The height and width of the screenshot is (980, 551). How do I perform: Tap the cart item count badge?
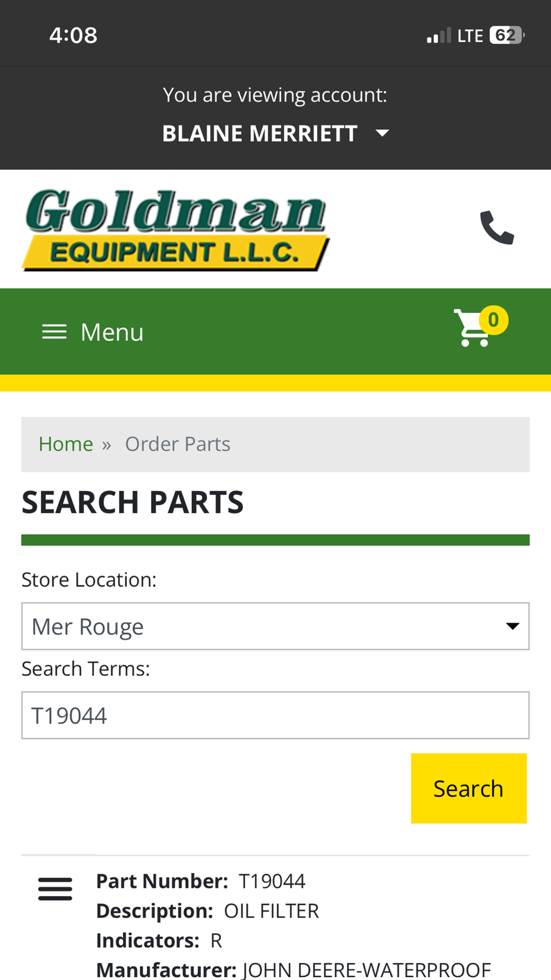(x=493, y=320)
